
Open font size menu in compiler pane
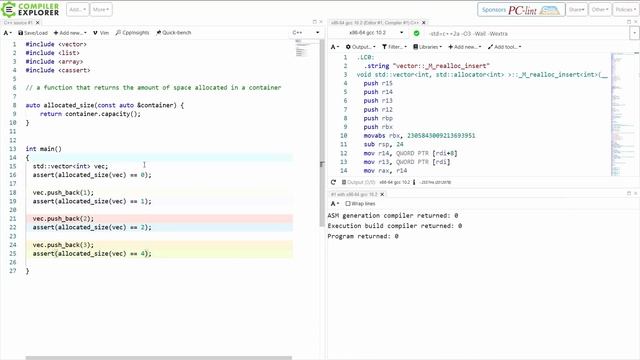coord(335,47)
